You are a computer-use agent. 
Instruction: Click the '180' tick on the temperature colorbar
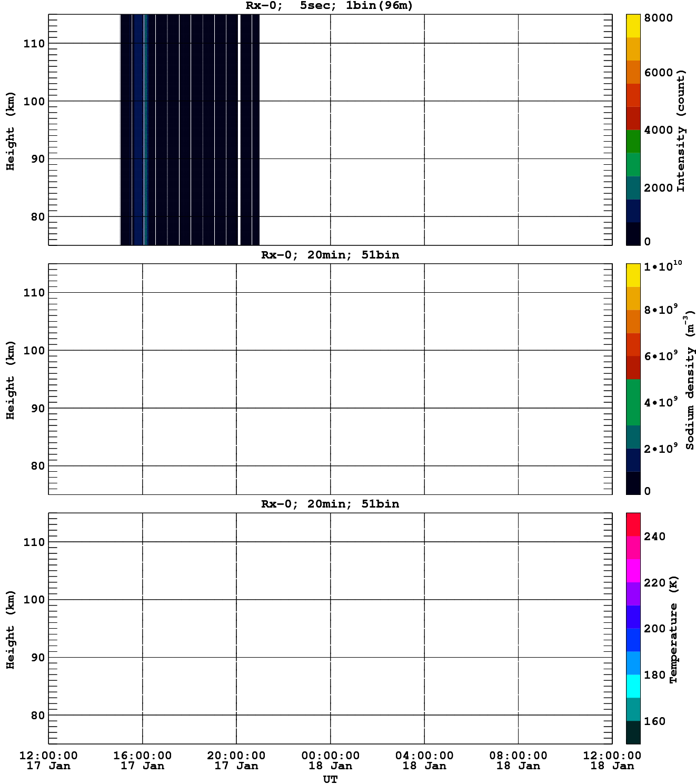pyautogui.click(x=655, y=675)
